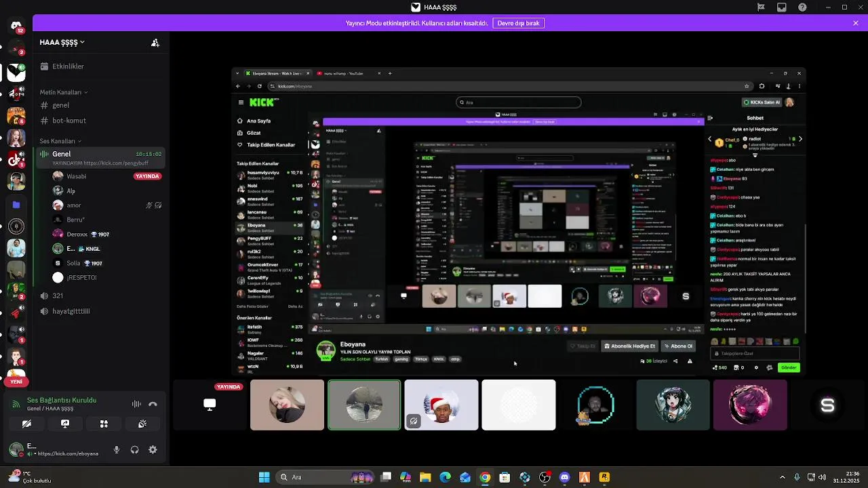
Task: Open Google Chrome from the taskbar
Action: [485, 477]
